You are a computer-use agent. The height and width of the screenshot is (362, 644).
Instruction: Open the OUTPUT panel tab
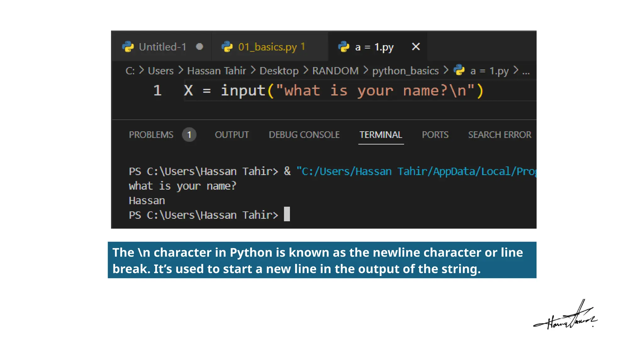pos(232,135)
